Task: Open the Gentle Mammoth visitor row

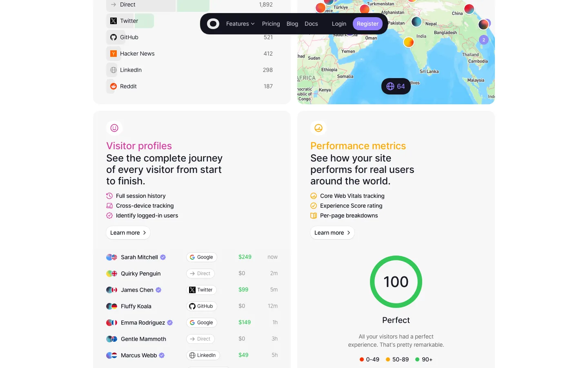Action: click(x=192, y=339)
